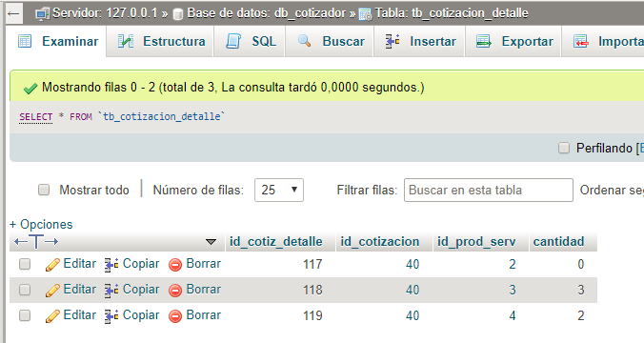
Task: Click id_prod_serv value 4 in row 119
Action: pyautogui.click(x=513, y=316)
